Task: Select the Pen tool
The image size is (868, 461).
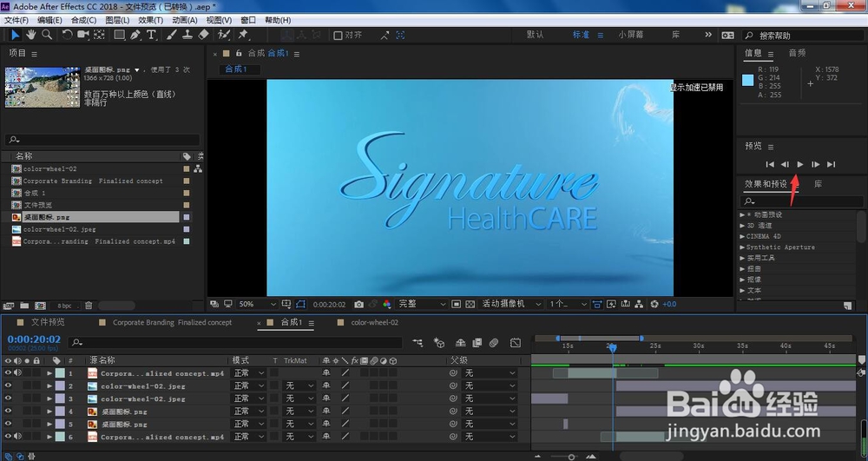Action: tap(135, 35)
